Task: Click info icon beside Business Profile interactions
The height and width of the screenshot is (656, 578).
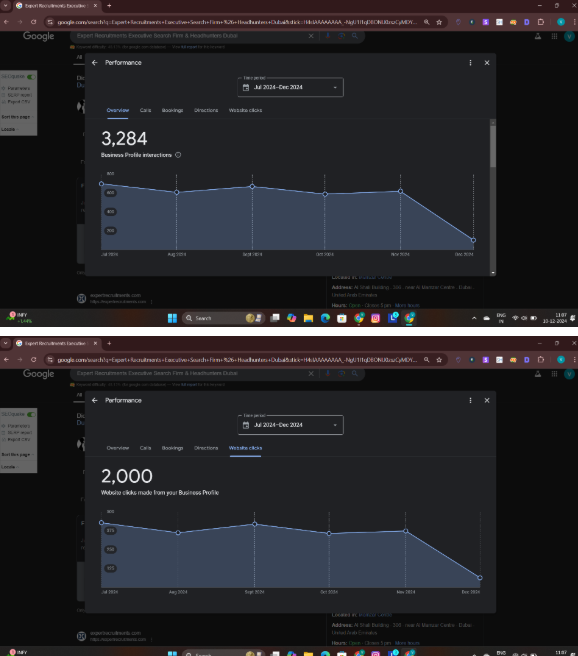Action: 178,155
